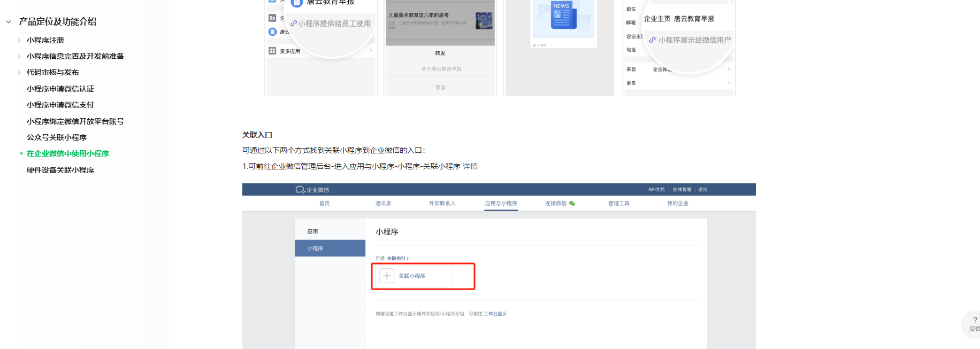View the 小程序提供给员工使用 phone screenshot

click(321, 48)
